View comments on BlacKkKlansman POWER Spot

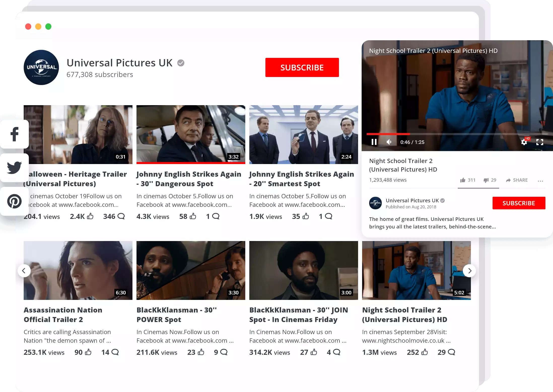(x=224, y=352)
